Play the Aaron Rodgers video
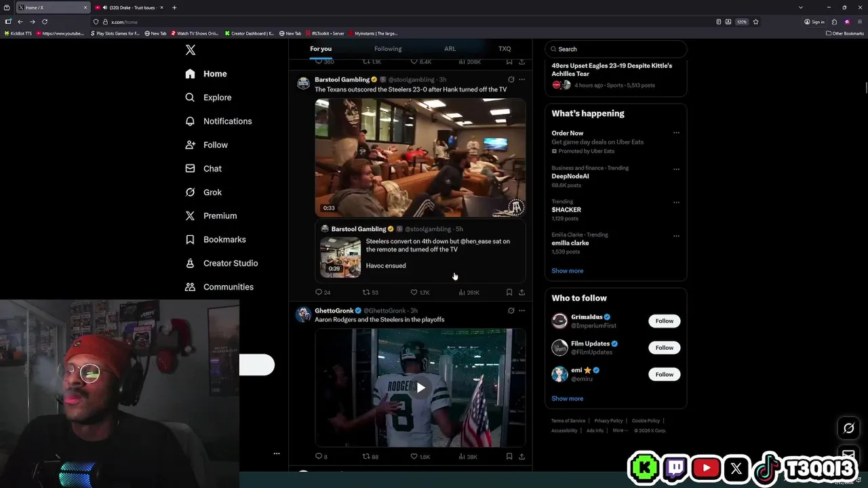Screen dimensions: 868x488 point(420,388)
